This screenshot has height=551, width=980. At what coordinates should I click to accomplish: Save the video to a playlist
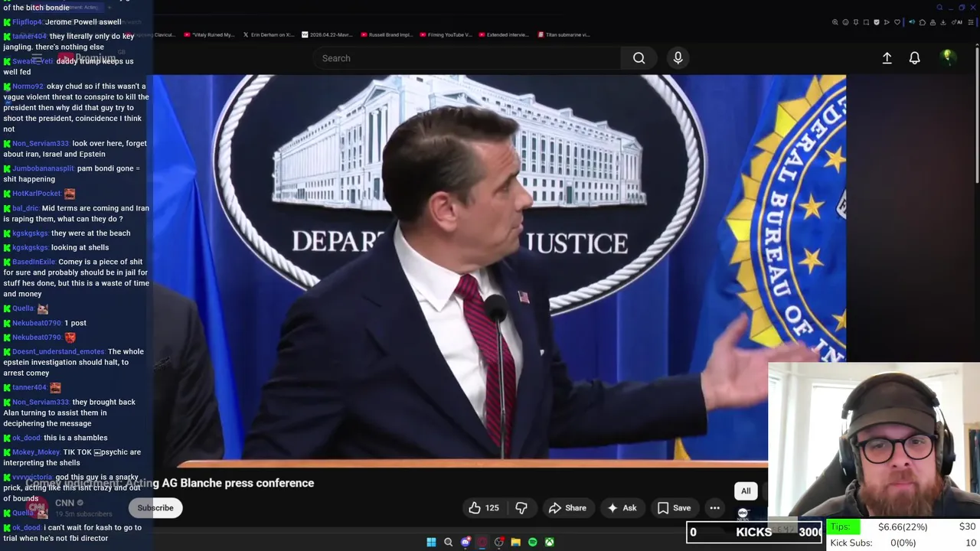(x=674, y=507)
